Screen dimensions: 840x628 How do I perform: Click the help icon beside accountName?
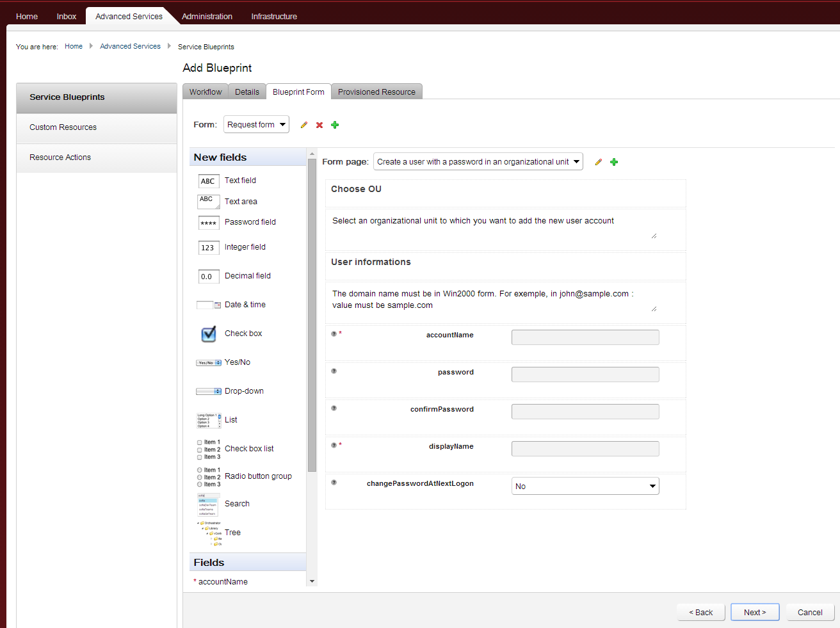click(333, 334)
